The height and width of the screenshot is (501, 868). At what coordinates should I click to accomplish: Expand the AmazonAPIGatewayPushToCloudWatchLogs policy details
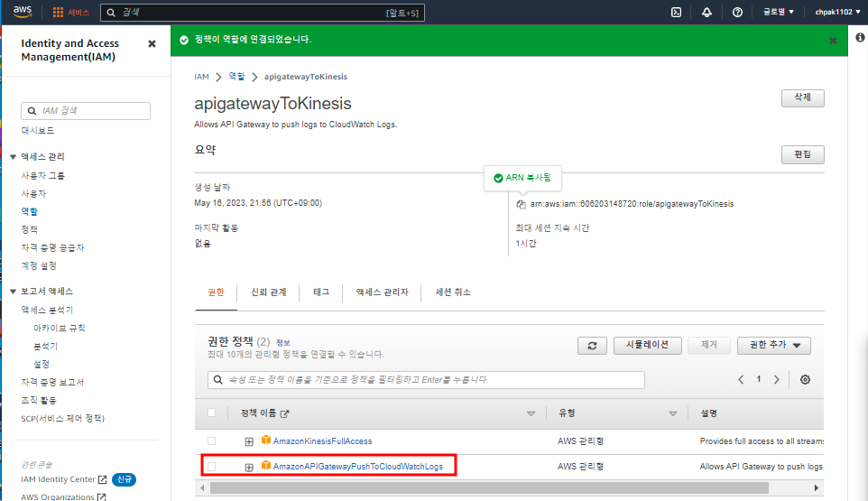(249, 468)
